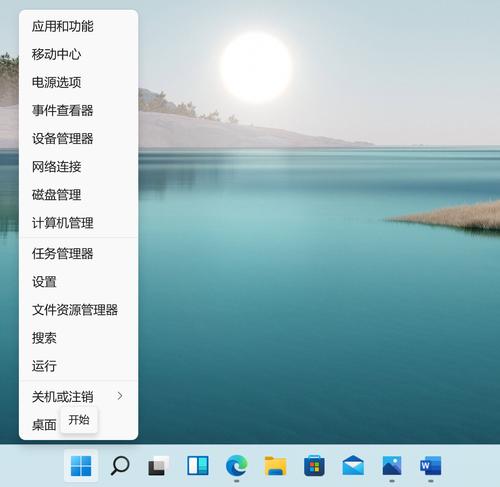The image size is (500, 487).
Task: Select 应用和功能 in the menu
Action: (79, 26)
